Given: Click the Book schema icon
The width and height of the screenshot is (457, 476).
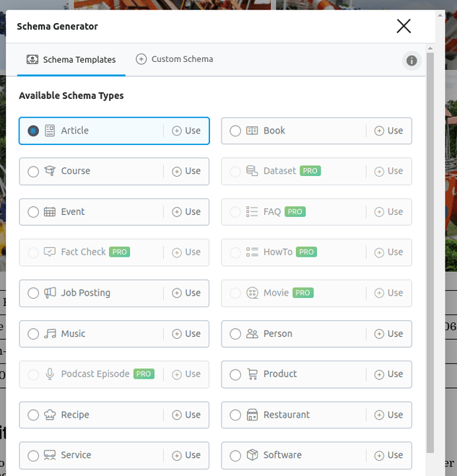Looking at the screenshot, I should (252, 131).
